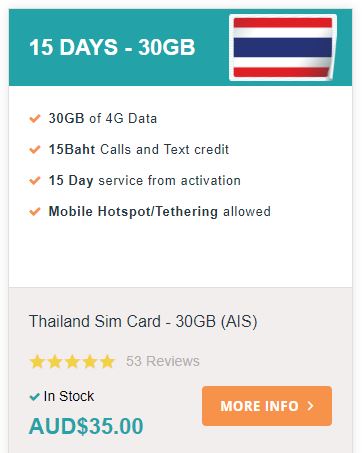
Task: Click the In Stock label
Action: [x=69, y=396]
